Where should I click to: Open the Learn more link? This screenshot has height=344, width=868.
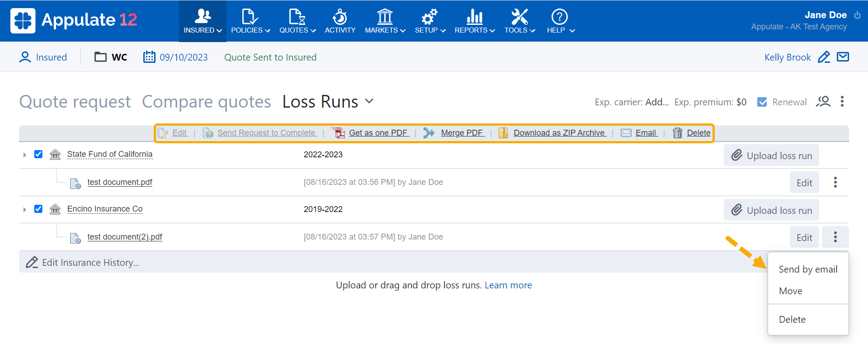tap(508, 285)
